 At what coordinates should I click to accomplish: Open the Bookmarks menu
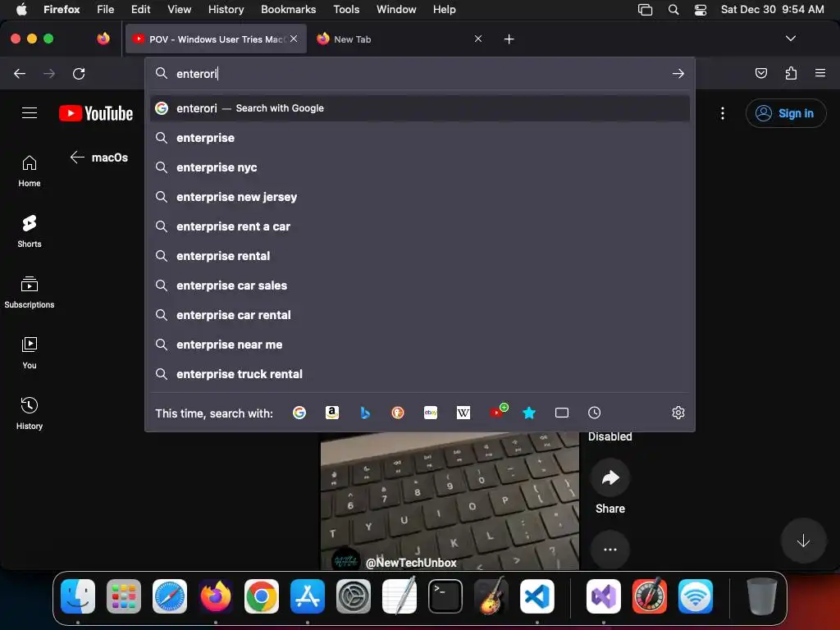coord(288,9)
